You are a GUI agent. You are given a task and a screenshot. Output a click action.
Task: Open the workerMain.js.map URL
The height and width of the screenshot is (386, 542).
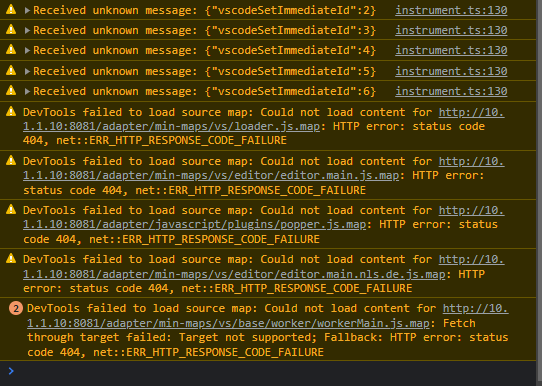pyautogui.click(x=228, y=323)
